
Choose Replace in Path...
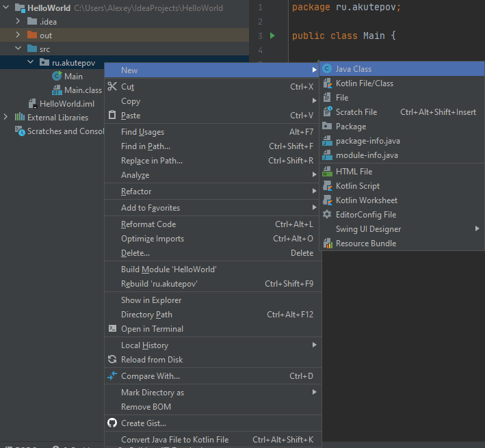[213, 161]
